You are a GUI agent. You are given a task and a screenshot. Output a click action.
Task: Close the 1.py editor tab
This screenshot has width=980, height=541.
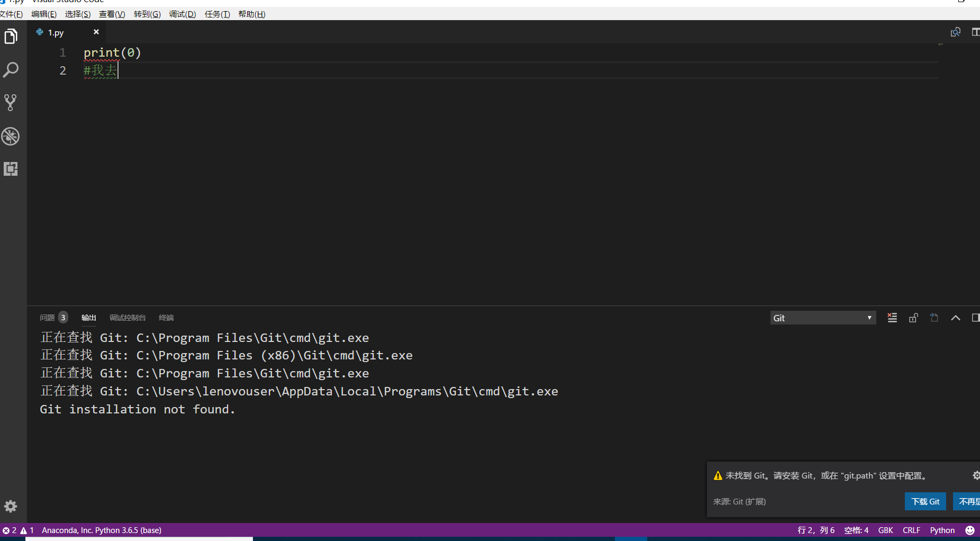click(x=96, y=32)
